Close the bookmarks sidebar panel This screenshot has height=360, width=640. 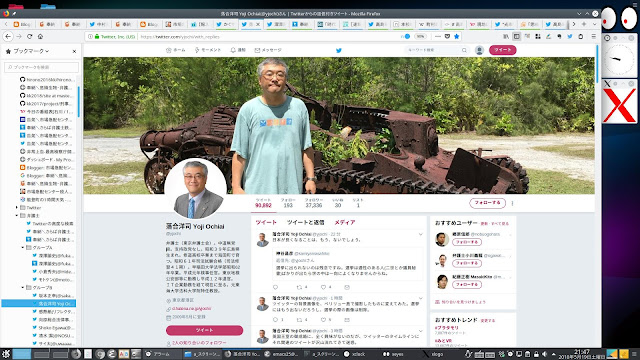click(74, 51)
